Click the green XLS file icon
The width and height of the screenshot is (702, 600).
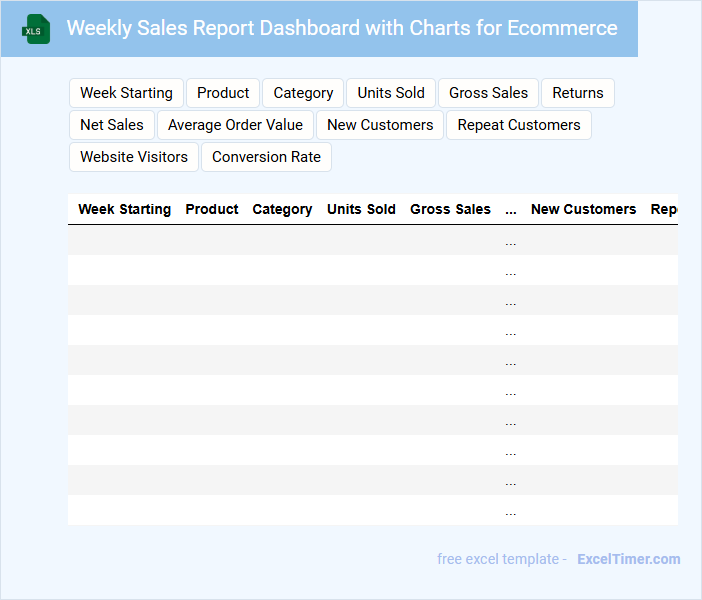(x=36, y=30)
